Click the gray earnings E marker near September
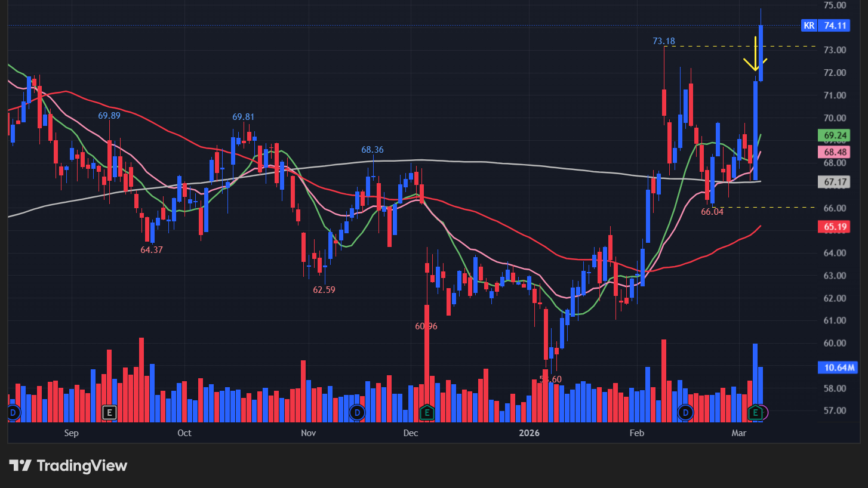 109,412
